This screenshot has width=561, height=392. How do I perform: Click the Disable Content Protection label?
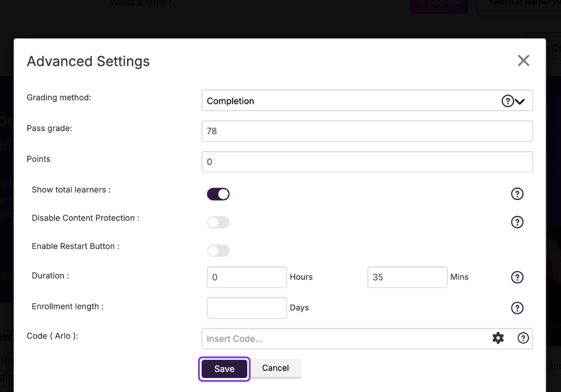tap(86, 218)
